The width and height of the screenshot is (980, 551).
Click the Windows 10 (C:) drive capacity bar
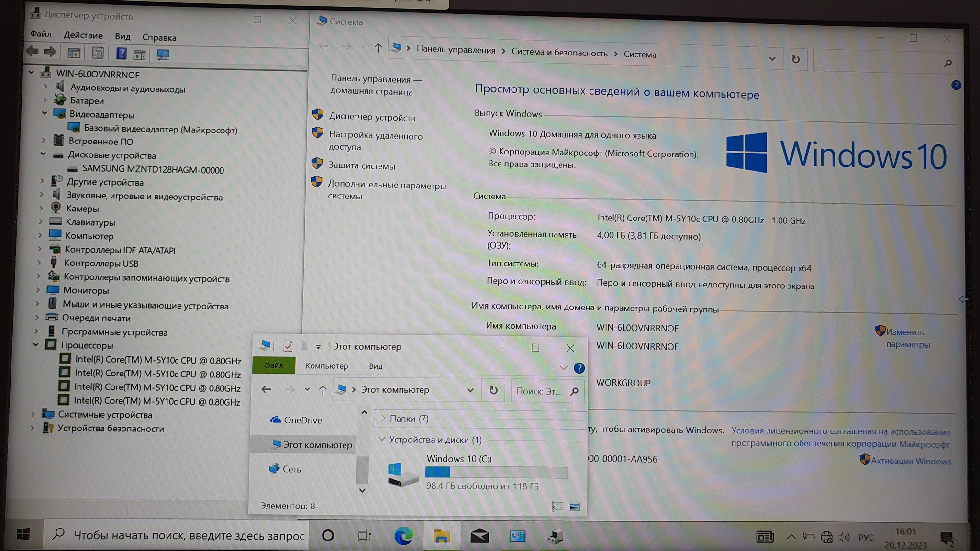point(496,473)
